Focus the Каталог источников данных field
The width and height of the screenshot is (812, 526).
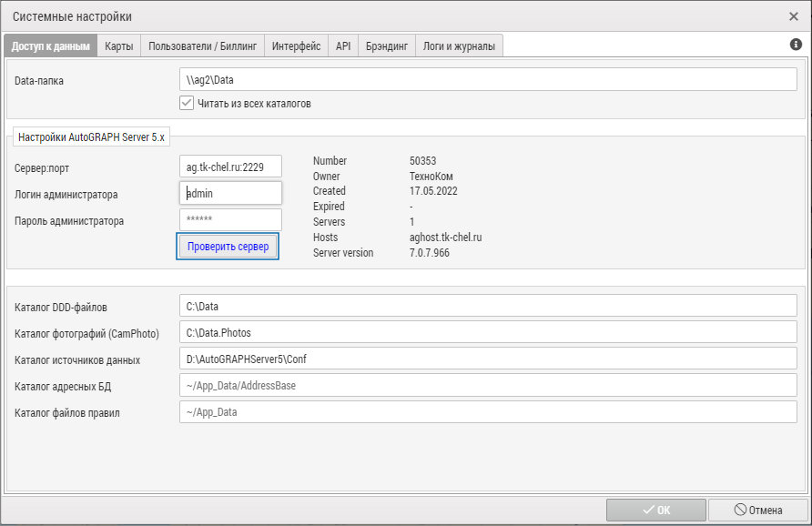(x=488, y=359)
